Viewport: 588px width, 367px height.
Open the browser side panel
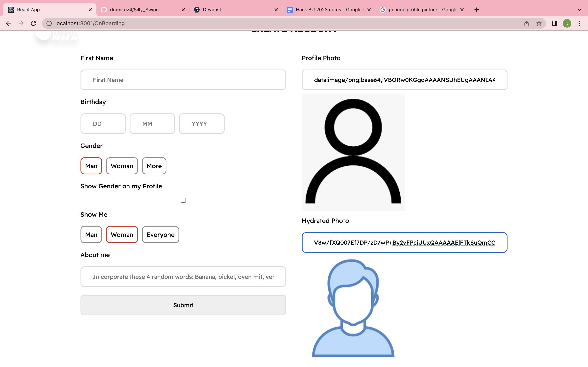click(x=555, y=23)
